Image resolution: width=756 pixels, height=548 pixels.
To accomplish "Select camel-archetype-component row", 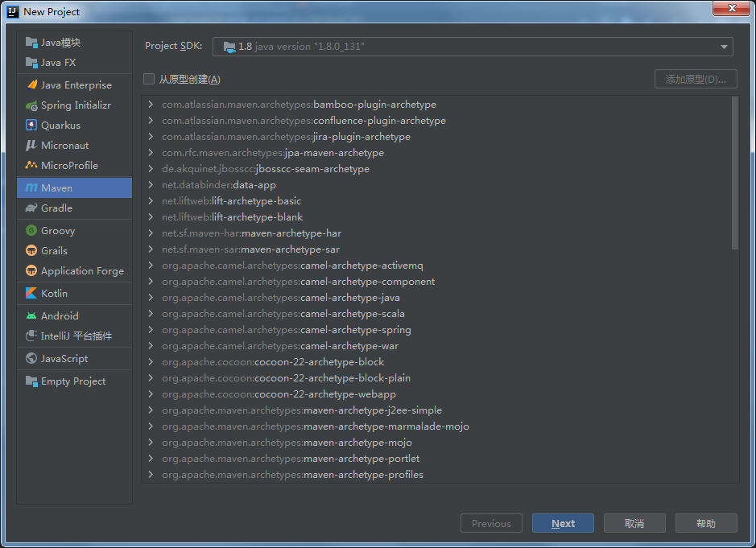I will click(436, 282).
